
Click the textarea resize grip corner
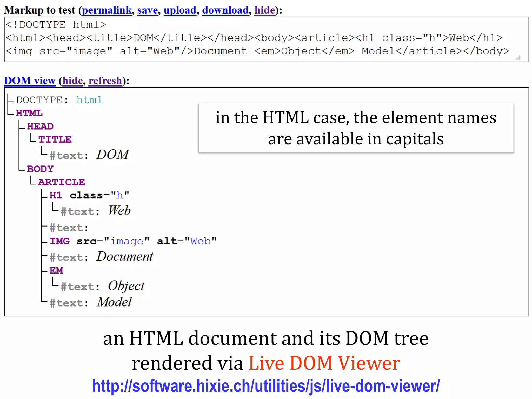[518, 58]
